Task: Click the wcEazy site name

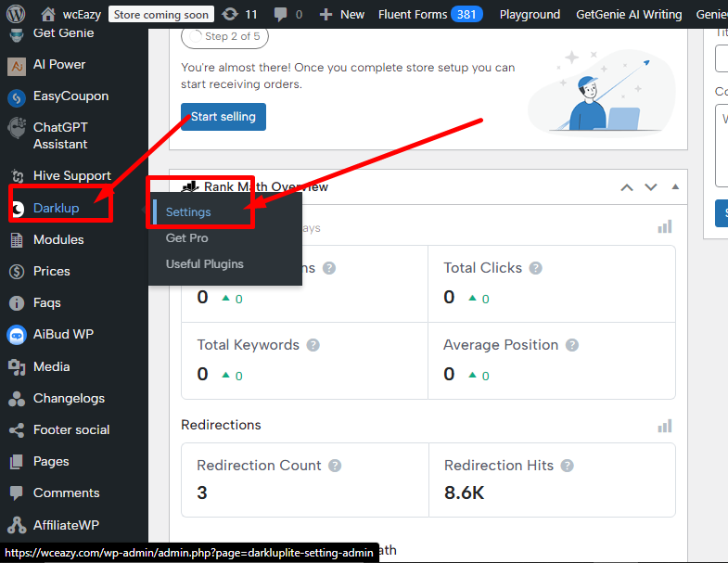Action: (x=82, y=15)
